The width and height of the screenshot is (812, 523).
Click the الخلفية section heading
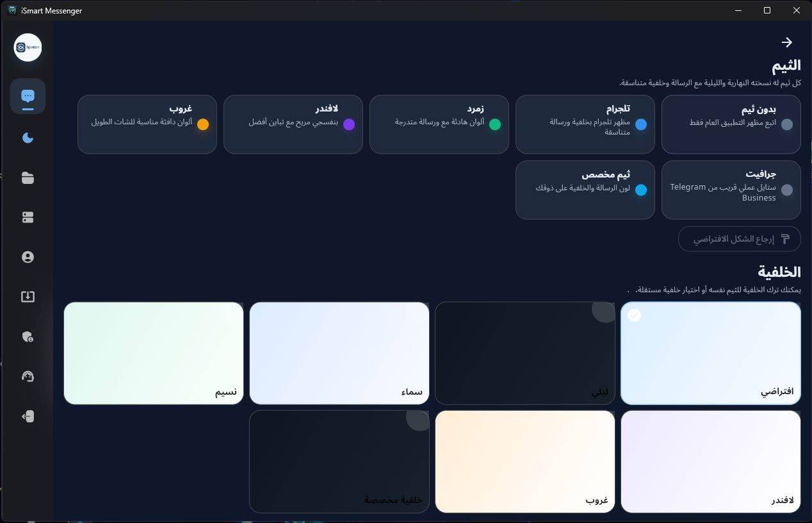pyautogui.click(x=779, y=271)
